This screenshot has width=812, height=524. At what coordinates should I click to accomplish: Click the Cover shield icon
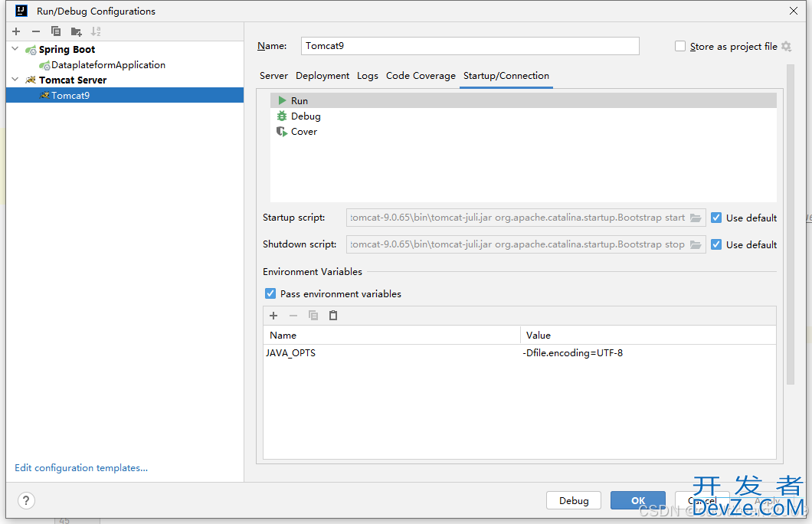(282, 132)
